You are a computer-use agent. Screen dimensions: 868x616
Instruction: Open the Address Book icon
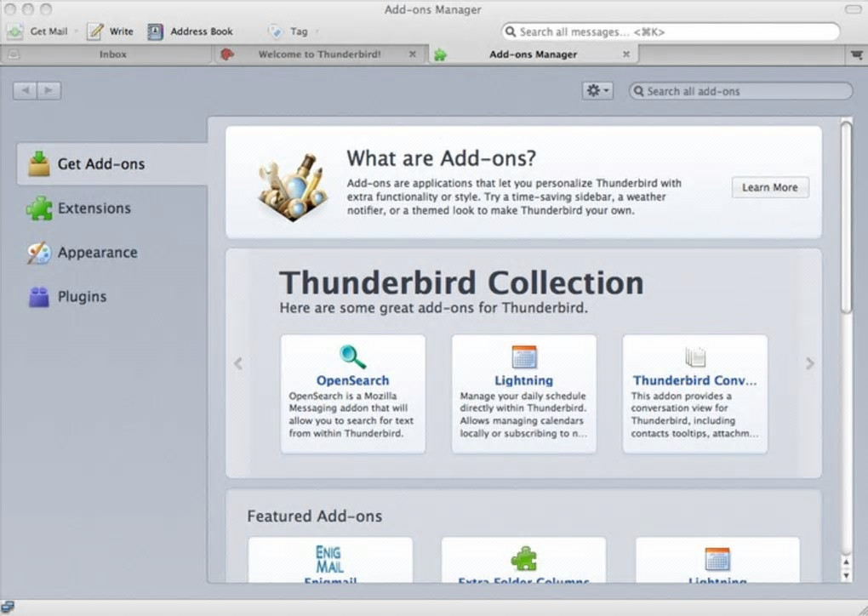click(155, 31)
